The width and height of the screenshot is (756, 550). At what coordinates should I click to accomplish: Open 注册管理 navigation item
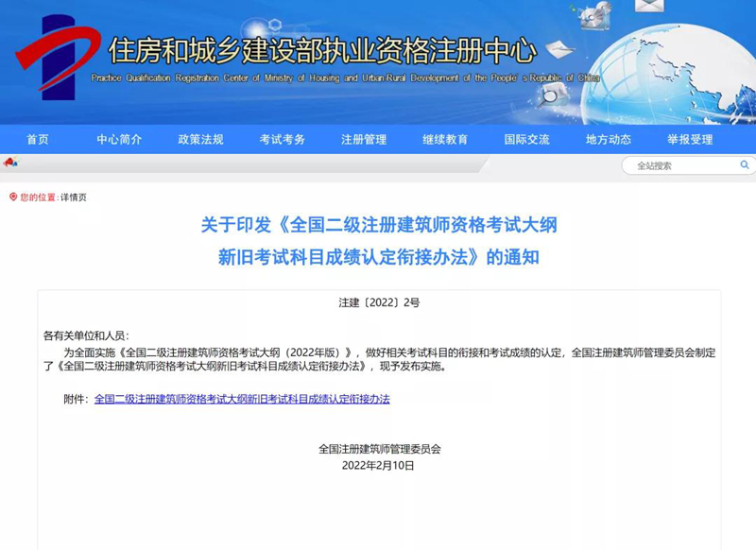click(x=364, y=140)
